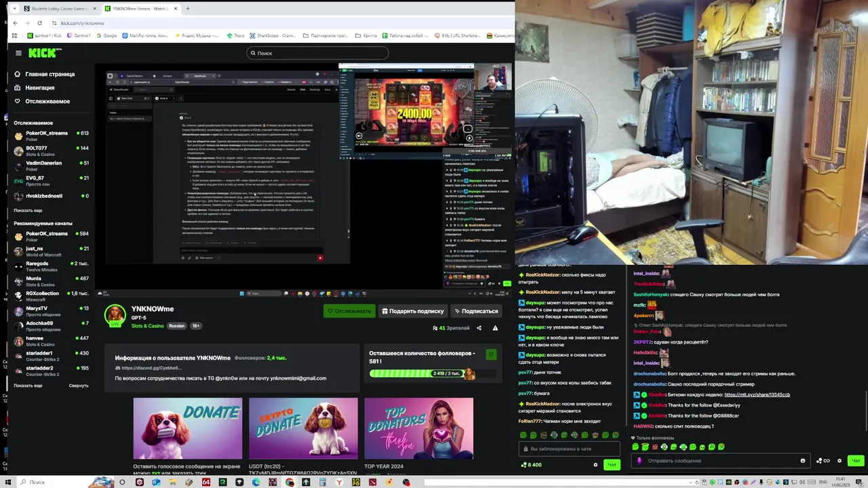Open starladder1 recommended channel
Image resolution: width=868 pixels, height=488 pixels.
pyautogui.click(x=52, y=355)
